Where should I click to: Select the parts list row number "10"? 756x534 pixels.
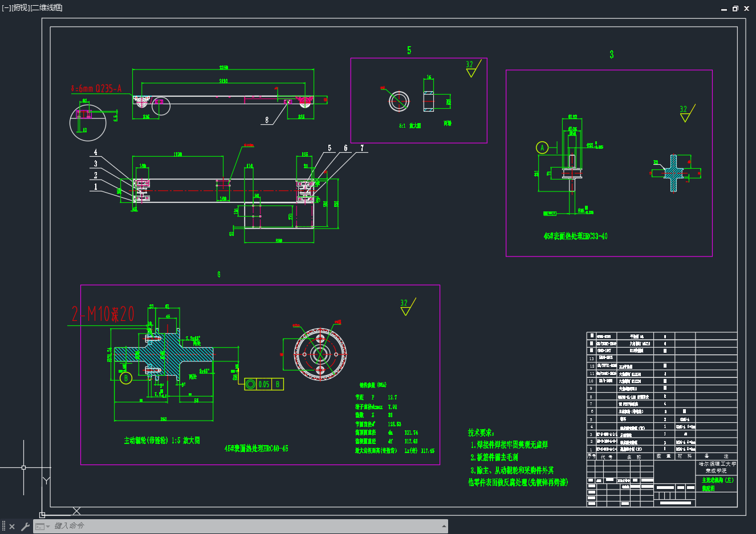tap(591, 381)
